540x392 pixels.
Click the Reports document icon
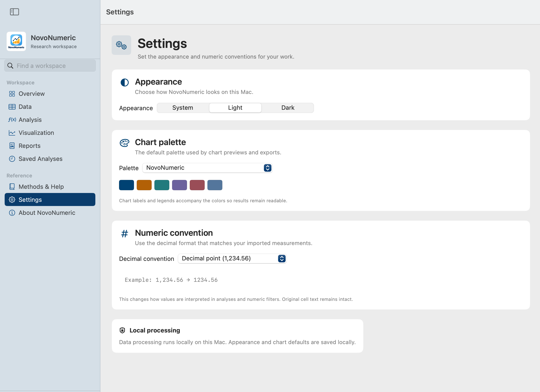tap(12, 146)
